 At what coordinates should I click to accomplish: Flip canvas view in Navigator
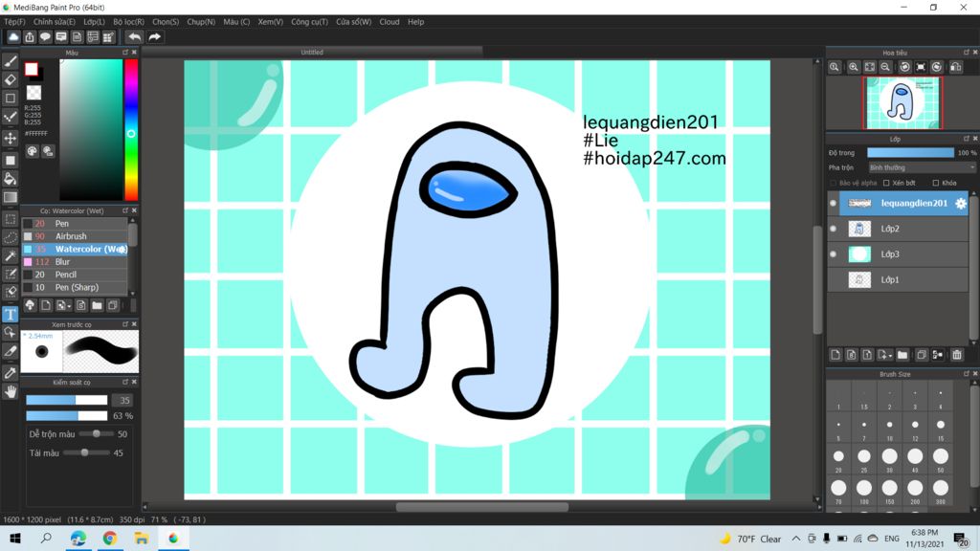956,67
